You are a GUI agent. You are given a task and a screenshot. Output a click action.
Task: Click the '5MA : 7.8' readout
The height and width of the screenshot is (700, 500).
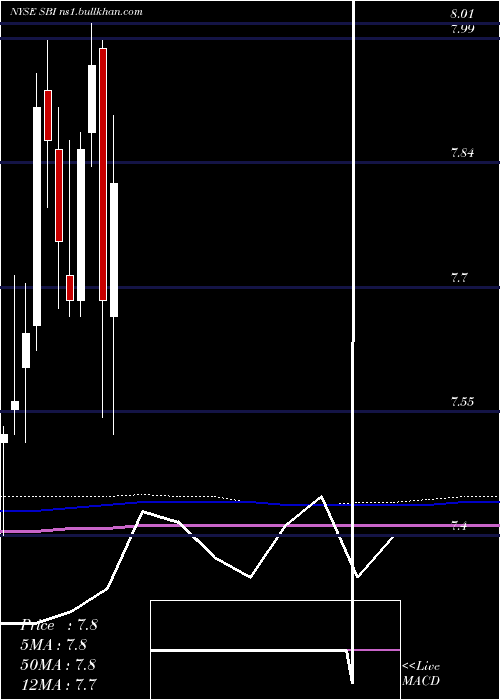pyautogui.click(x=54, y=645)
